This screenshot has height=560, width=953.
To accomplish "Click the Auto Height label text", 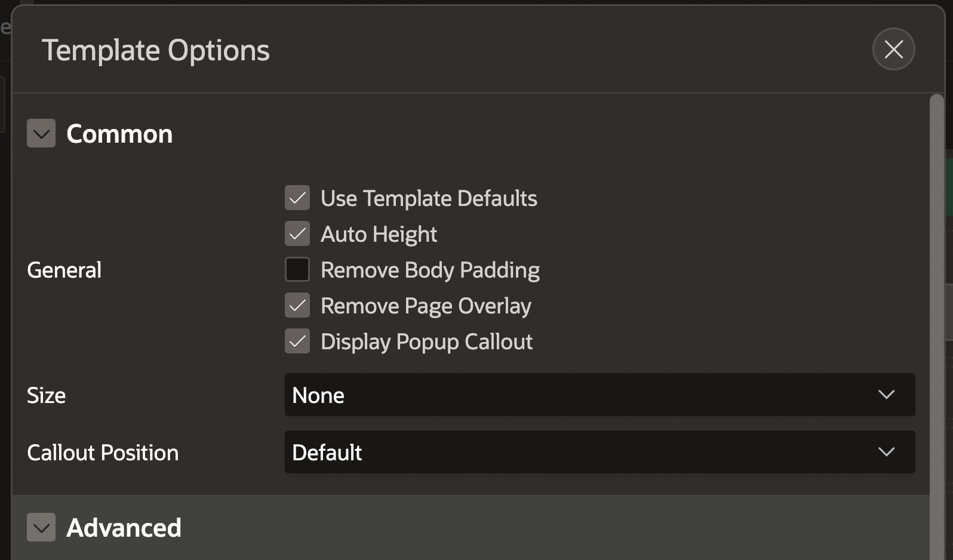I will click(x=379, y=234).
